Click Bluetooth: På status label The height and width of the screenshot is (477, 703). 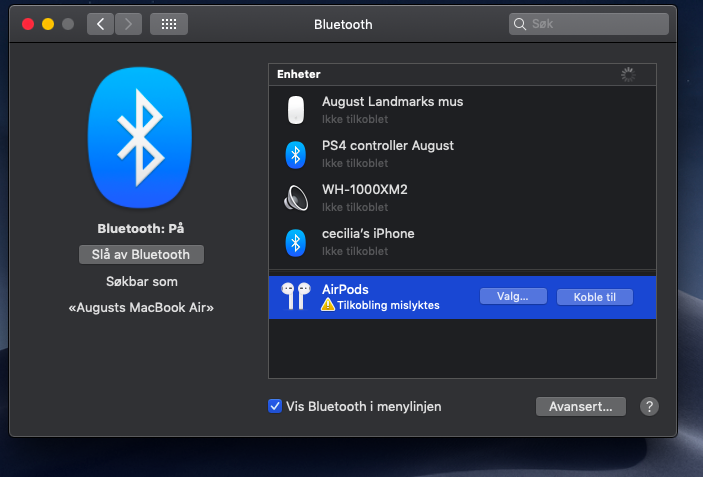coord(141,229)
